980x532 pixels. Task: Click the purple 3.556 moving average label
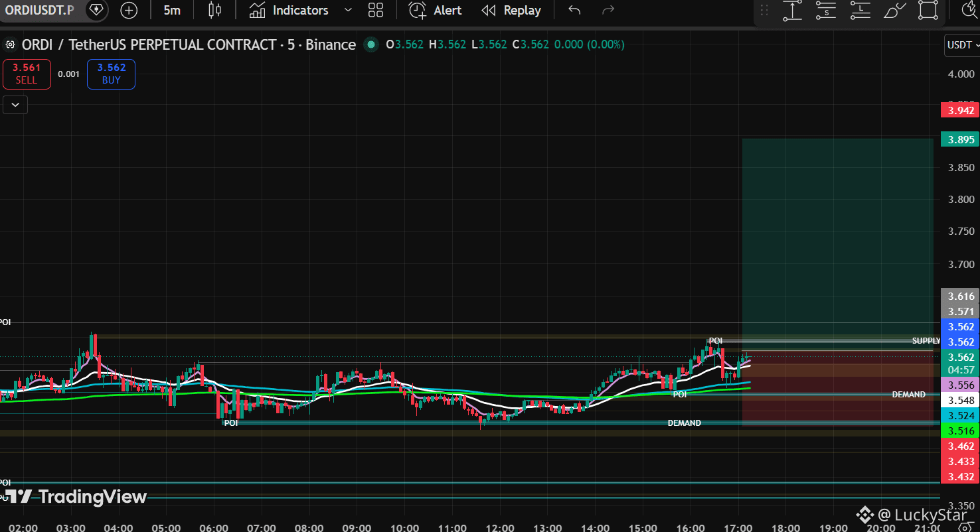[x=961, y=385]
